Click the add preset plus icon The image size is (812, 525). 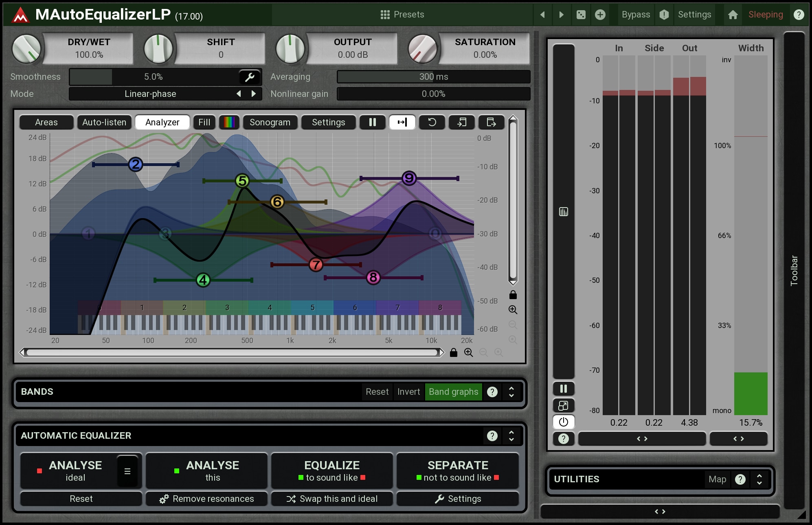[x=600, y=15]
